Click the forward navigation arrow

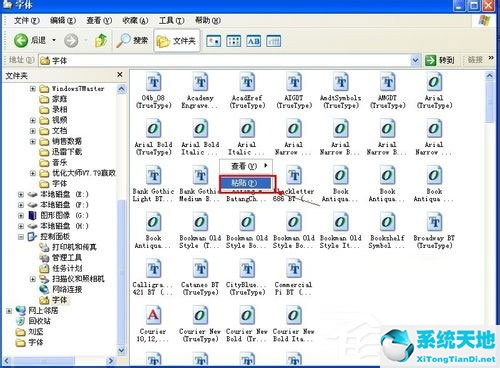(71, 41)
